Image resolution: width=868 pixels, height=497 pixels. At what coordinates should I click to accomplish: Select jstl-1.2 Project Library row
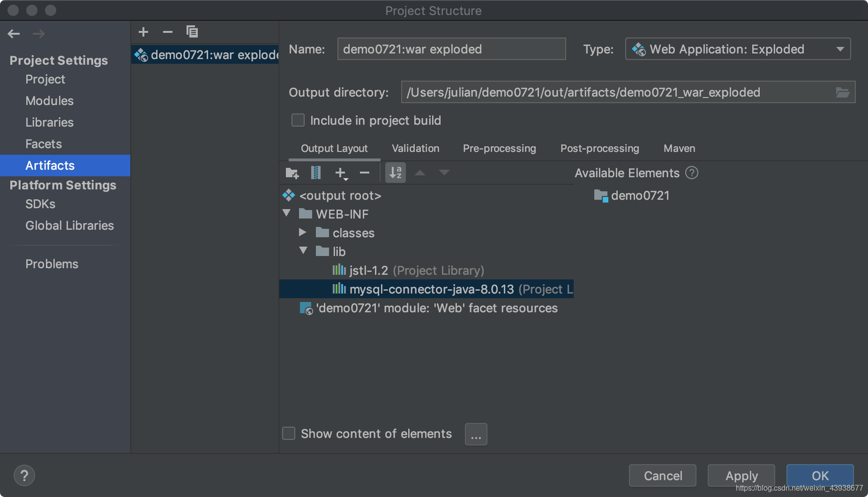pos(427,270)
